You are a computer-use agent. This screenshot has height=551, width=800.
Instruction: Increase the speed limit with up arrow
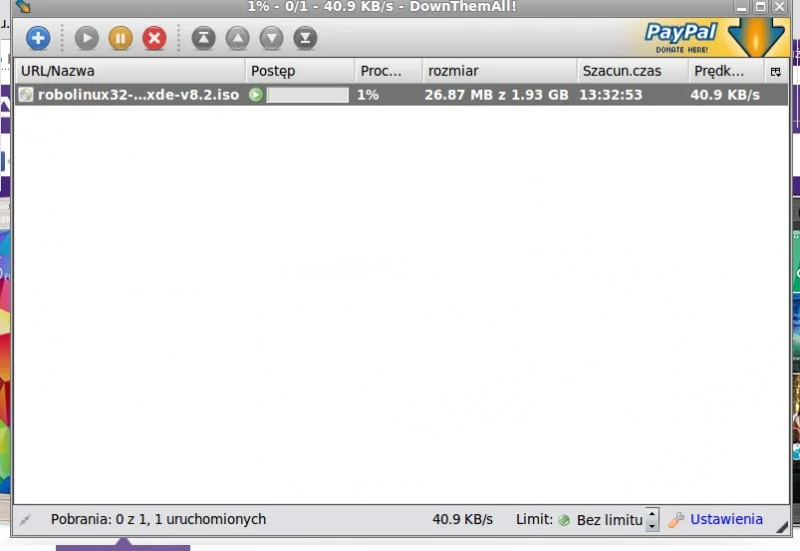pyautogui.click(x=652, y=514)
